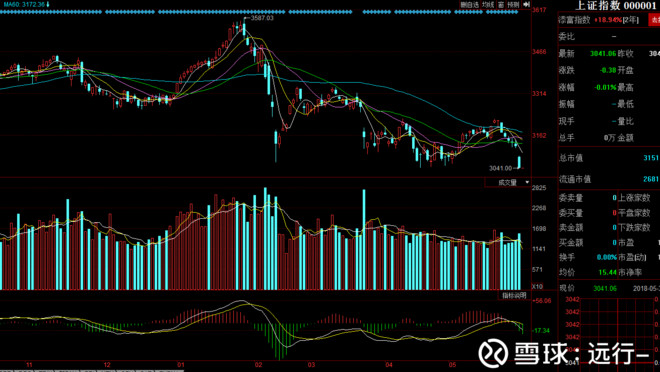Open the 成交量 indicator dropdown

click(508, 182)
